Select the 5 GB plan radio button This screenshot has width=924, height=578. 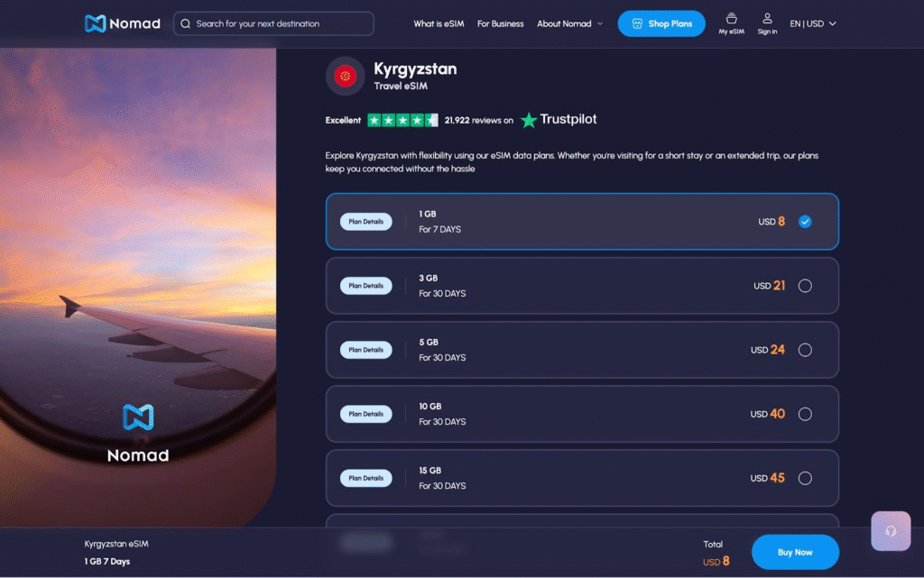pos(805,350)
